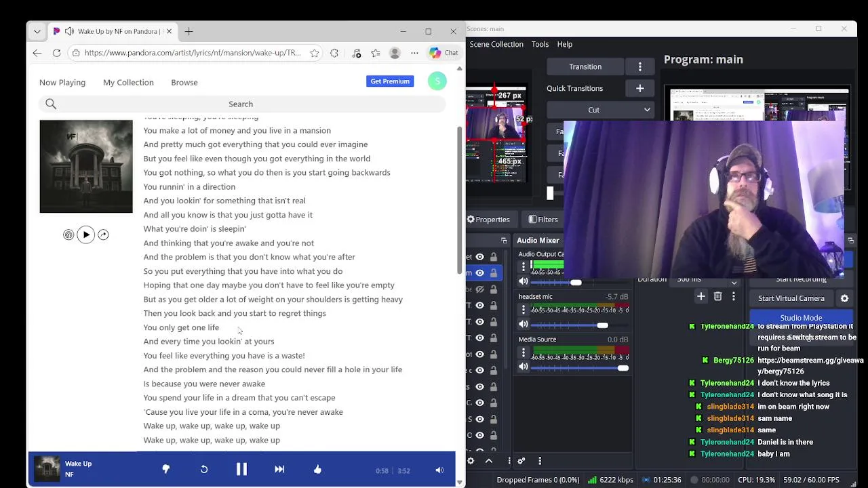Go back in the browser
The height and width of the screenshot is (488, 868).
coord(37,53)
